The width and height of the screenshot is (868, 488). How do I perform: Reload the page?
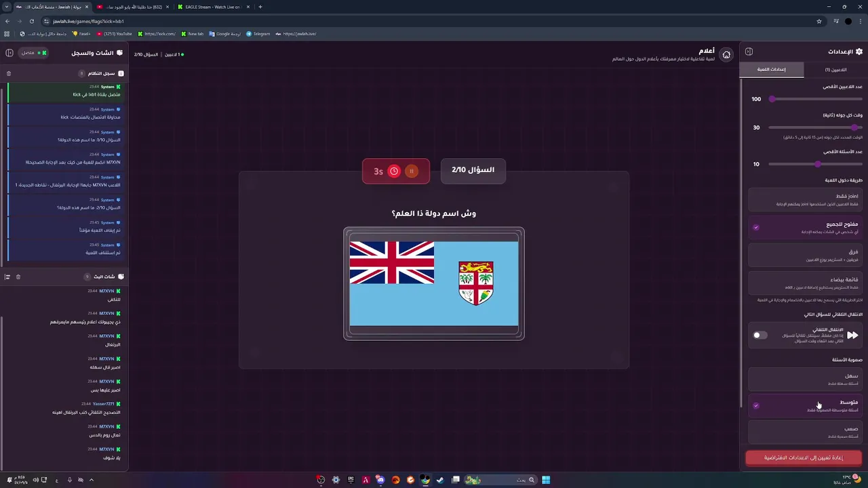31,21
